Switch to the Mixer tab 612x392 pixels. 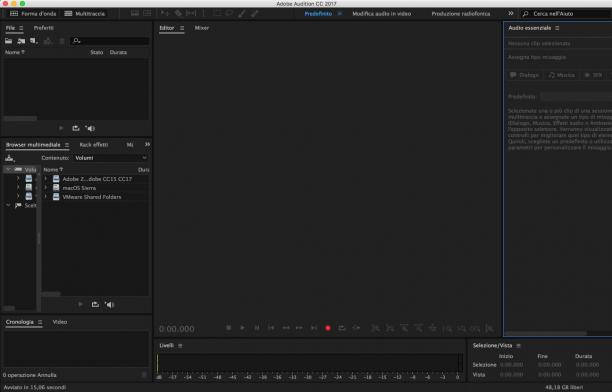202,28
